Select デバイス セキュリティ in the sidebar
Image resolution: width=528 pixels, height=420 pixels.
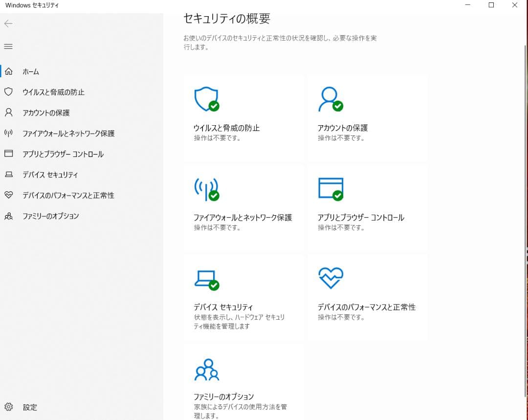pos(50,175)
